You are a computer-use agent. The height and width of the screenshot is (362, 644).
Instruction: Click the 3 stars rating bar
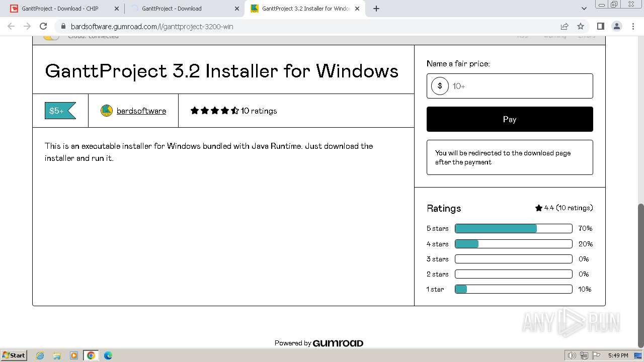coord(514,259)
